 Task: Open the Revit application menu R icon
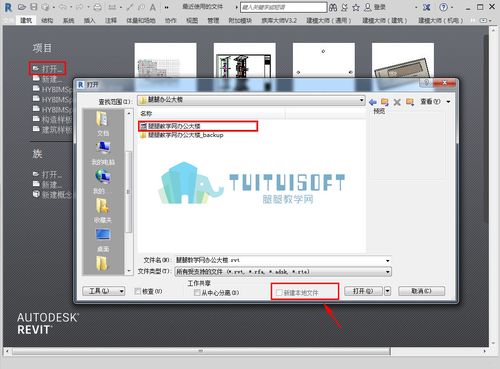(8, 7)
